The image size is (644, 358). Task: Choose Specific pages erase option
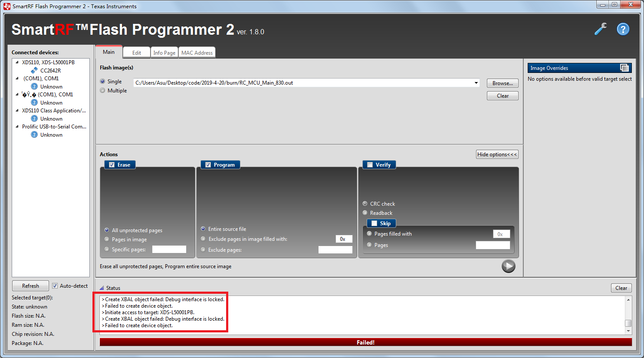point(107,249)
